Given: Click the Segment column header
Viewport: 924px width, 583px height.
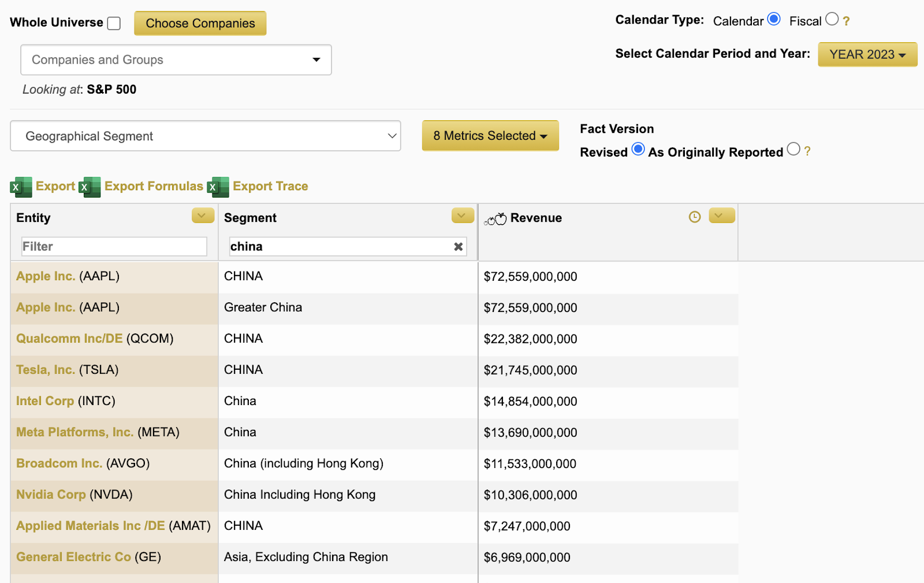Looking at the screenshot, I should 250,218.
